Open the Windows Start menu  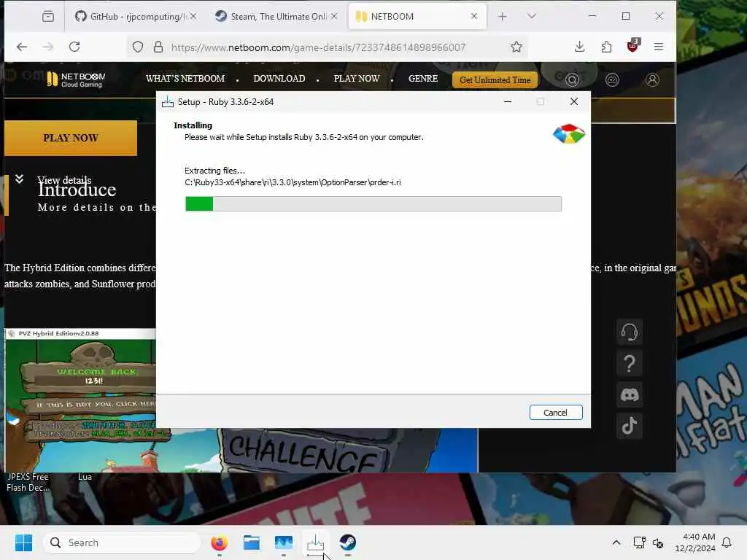pyautogui.click(x=23, y=542)
